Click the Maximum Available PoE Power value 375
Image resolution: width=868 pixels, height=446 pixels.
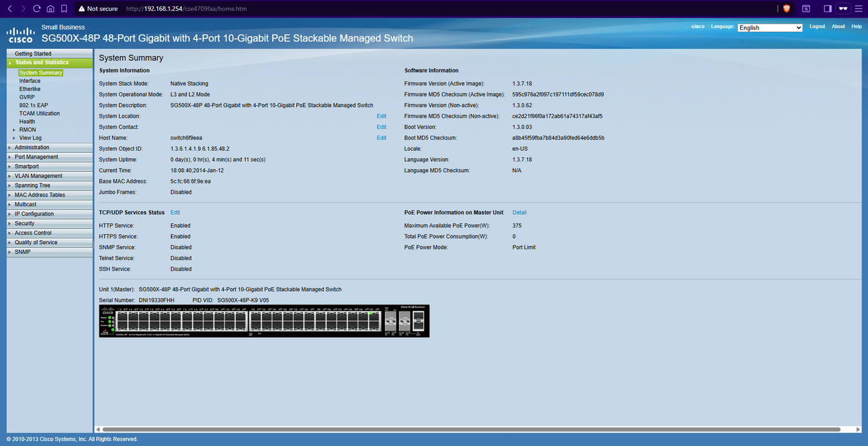click(x=517, y=226)
